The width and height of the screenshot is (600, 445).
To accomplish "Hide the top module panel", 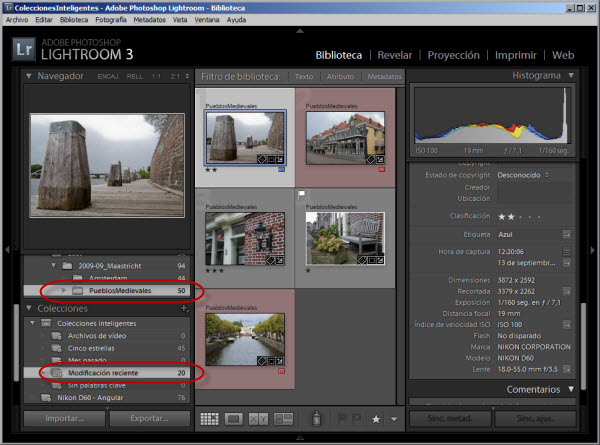I will point(300,31).
